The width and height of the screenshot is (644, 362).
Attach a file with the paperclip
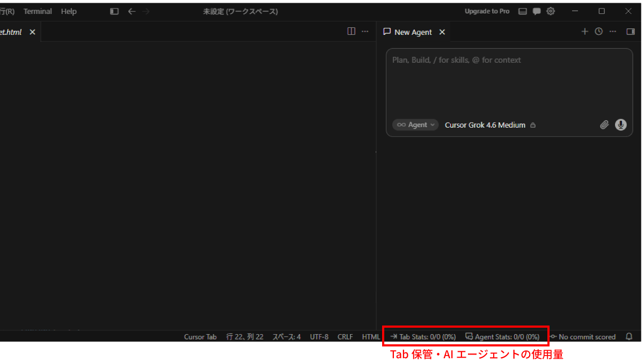pos(604,125)
